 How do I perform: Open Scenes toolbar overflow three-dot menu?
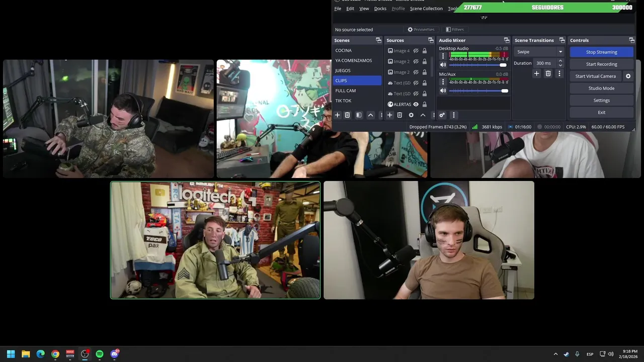click(x=381, y=115)
